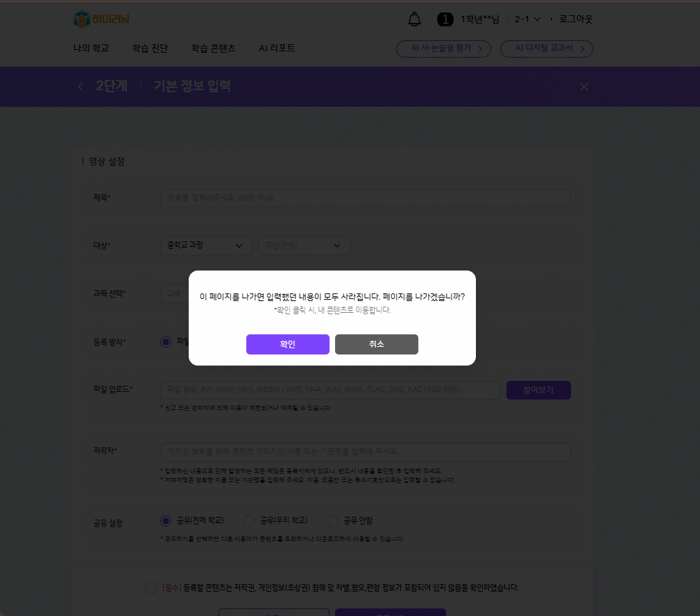The width and height of the screenshot is (700, 616).
Task: Open the 중학교 과정 dropdown
Action: click(205, 246)
